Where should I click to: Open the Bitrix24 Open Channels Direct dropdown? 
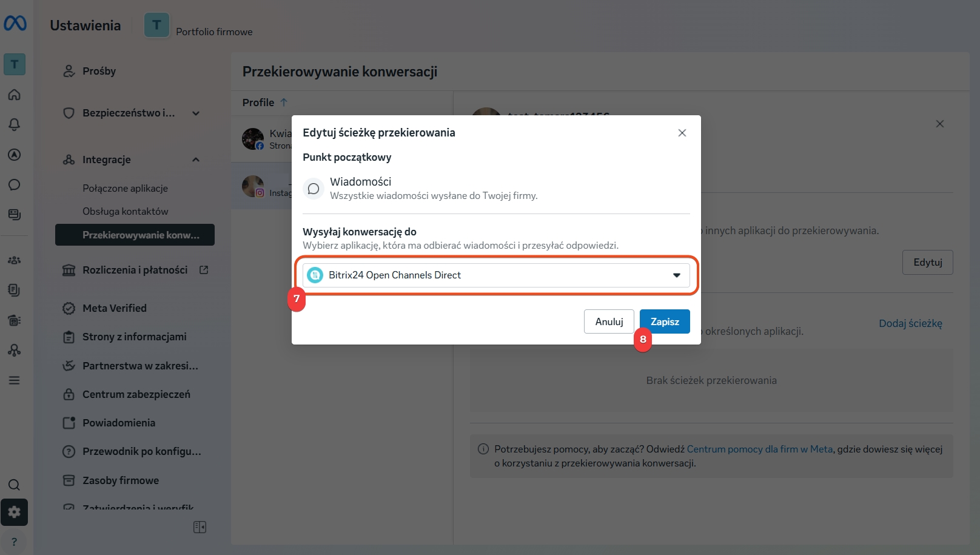496,275
